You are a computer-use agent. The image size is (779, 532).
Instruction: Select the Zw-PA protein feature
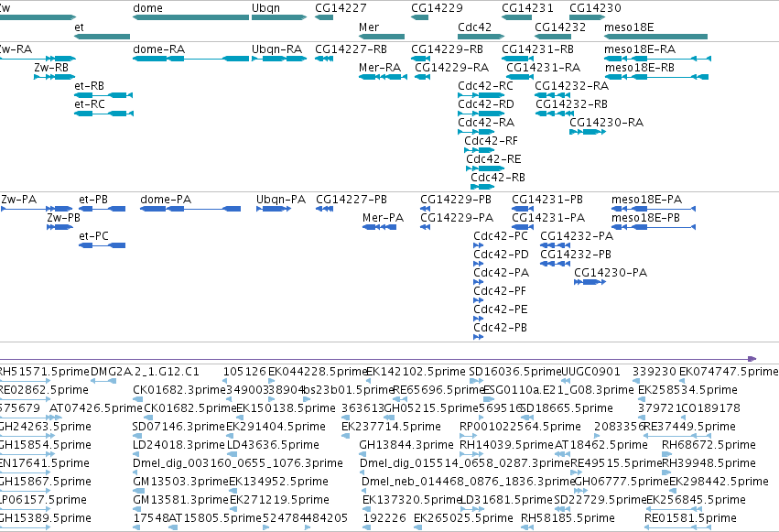[37, 209]
